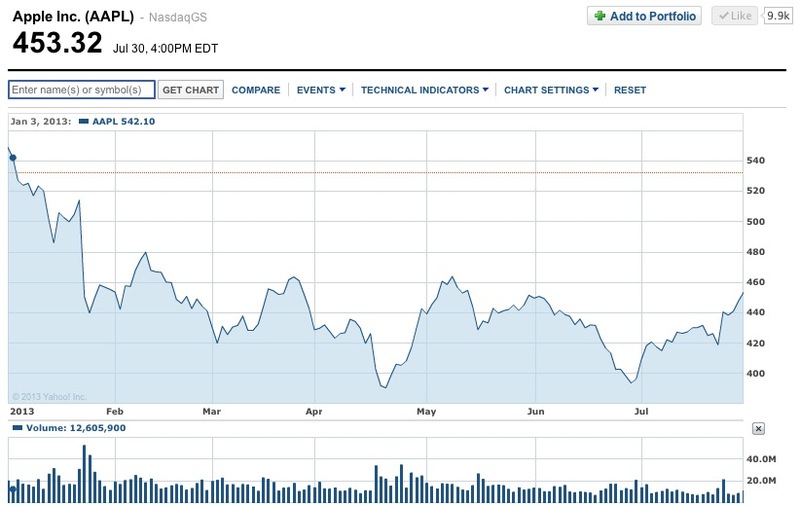
Task: Click the AAPL 542.10 legend label
Action: pos(123,121)
